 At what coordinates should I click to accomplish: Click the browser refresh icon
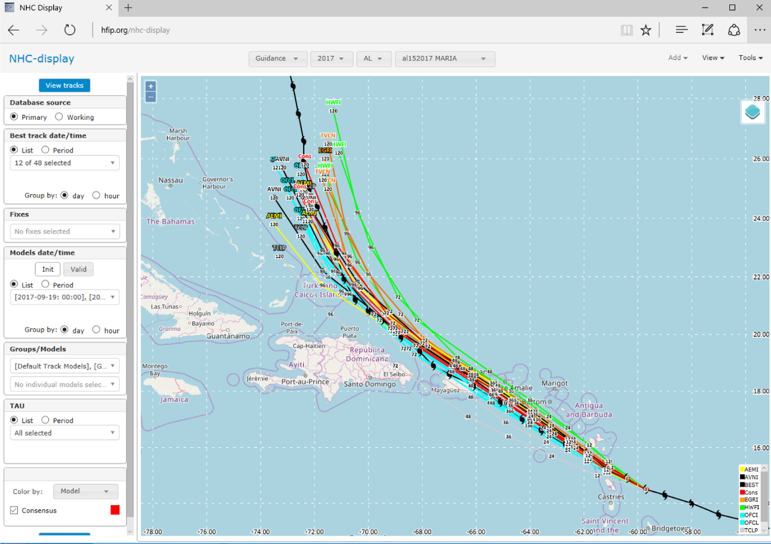[x=69, y=30]
